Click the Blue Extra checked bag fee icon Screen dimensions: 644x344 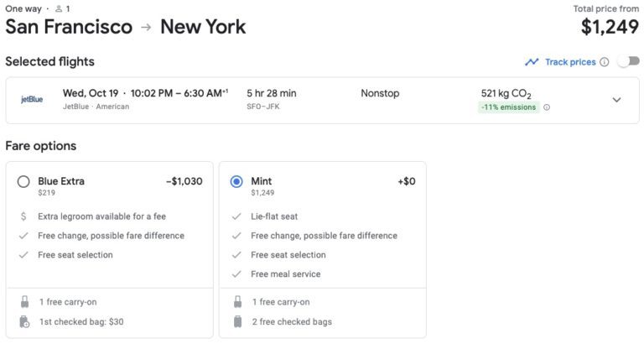click(x=24, y=322)
